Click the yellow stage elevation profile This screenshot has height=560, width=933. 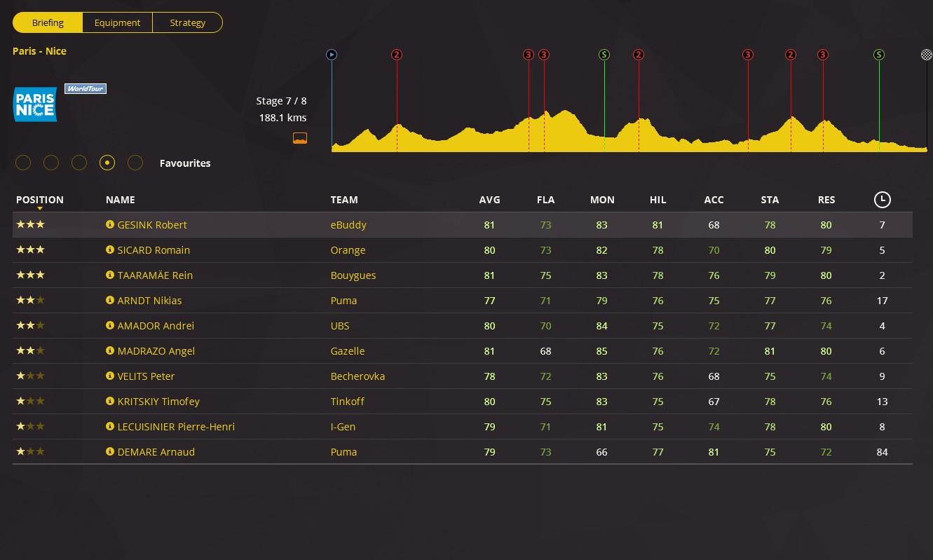coord(629,132)
